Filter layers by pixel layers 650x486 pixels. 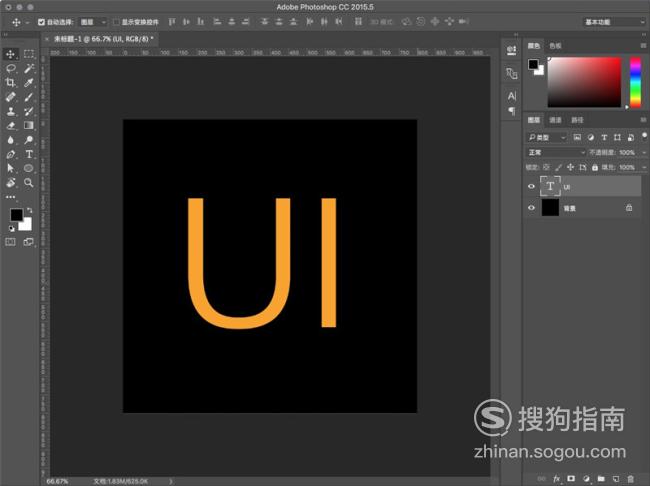click(577, 137)
